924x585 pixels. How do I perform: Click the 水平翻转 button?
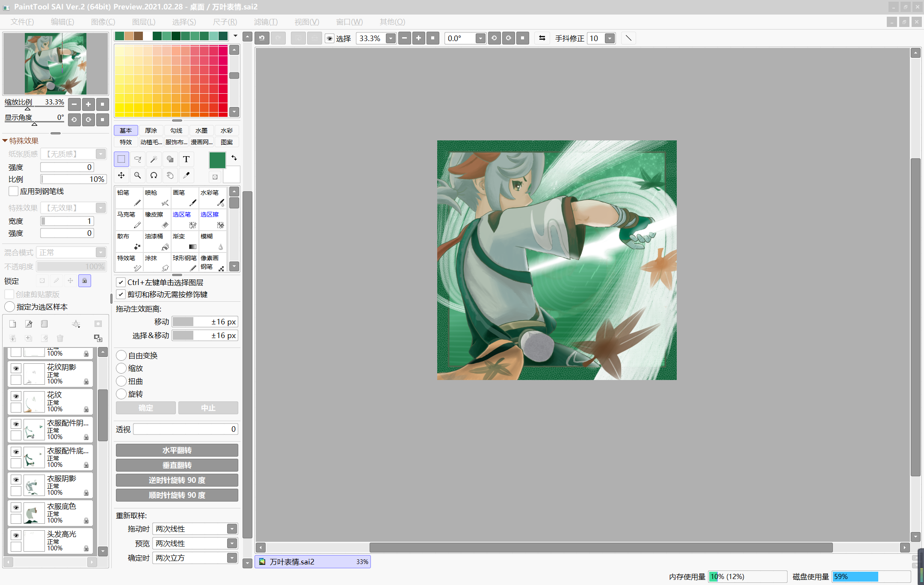click(177, 450)
